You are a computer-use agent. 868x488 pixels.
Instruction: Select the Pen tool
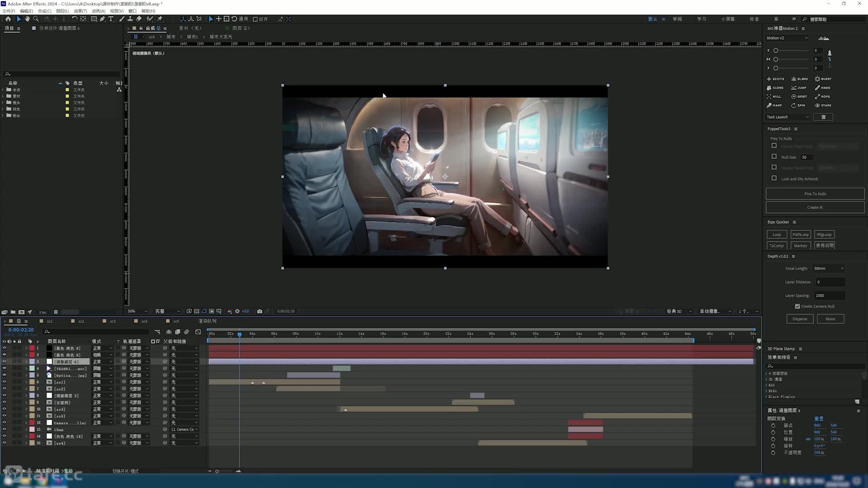(102, 19)
